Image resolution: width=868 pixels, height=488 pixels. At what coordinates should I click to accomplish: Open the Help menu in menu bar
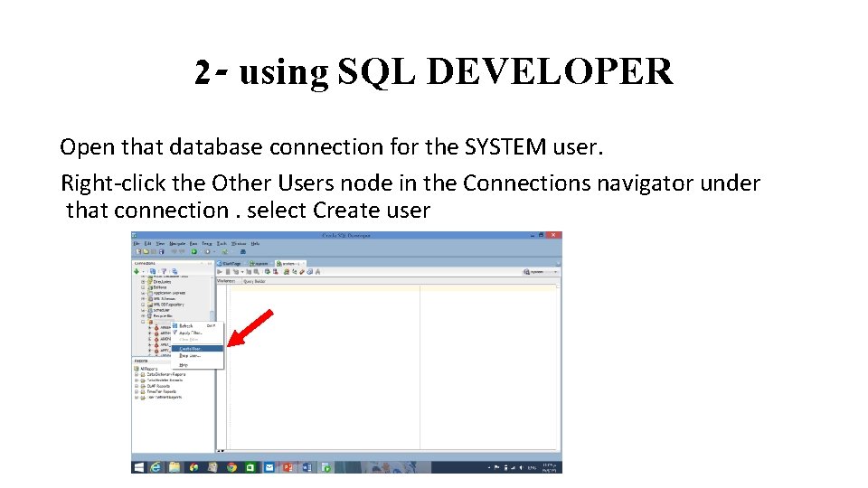(x=255, y=243)
